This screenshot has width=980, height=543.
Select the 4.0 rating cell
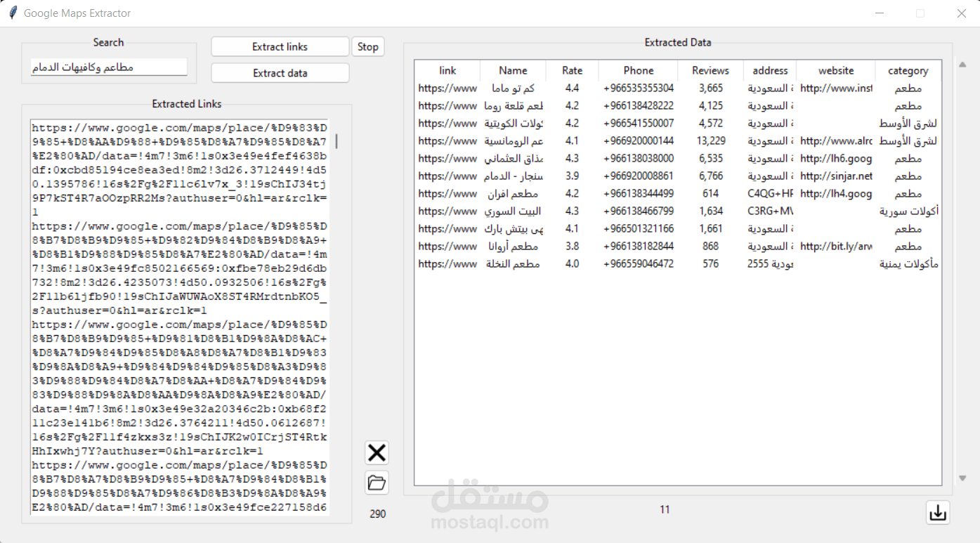pos(573,264)
